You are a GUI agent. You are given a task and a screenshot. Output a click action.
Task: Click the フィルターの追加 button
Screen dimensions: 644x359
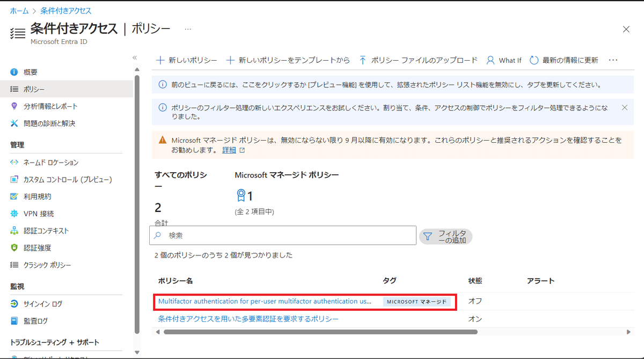click(445, 237)
